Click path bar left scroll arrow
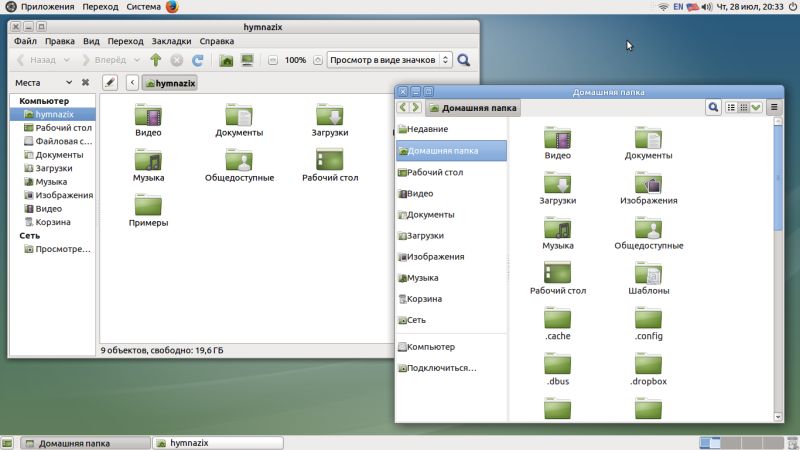 [x=132, y=83]
